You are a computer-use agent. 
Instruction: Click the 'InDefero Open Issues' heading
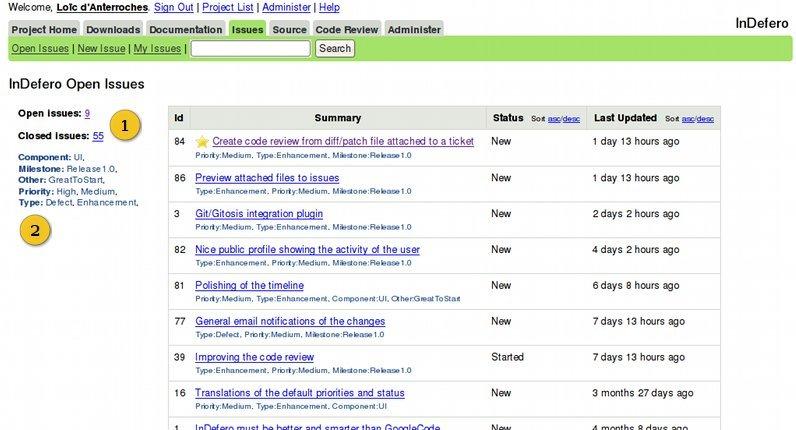click(x=77, y=84)
